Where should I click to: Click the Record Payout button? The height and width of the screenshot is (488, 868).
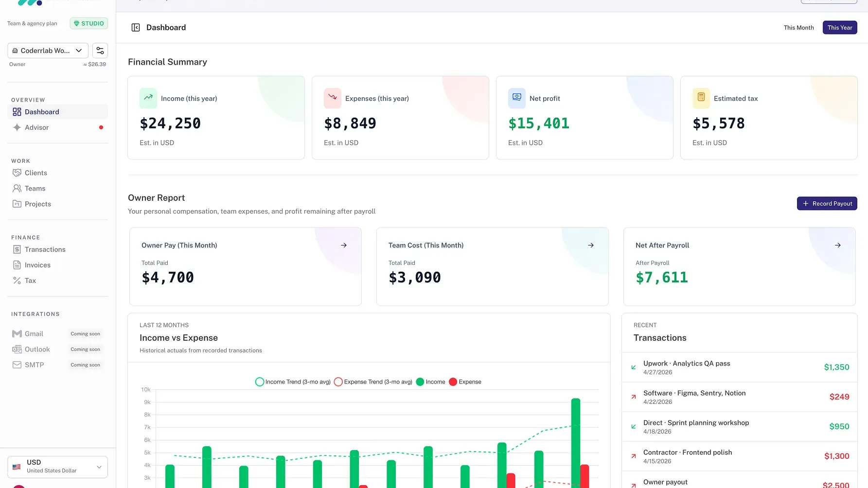tap(827, 203)
